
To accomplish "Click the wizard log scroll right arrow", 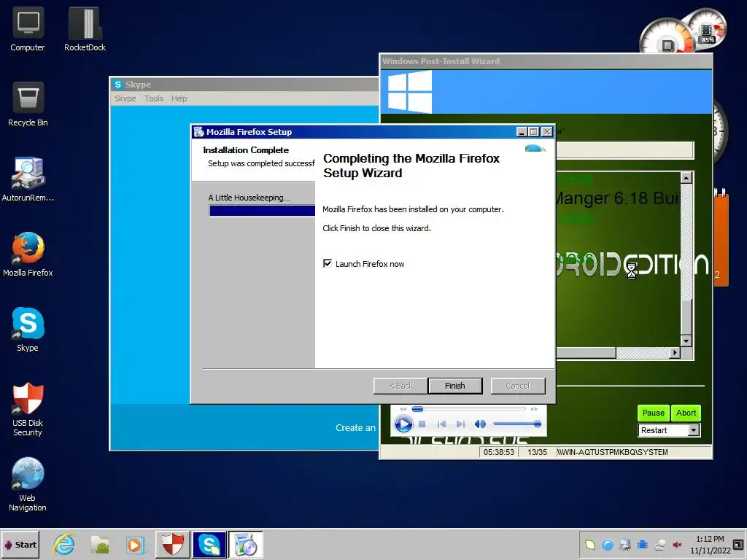I will [x=675, y=352].
